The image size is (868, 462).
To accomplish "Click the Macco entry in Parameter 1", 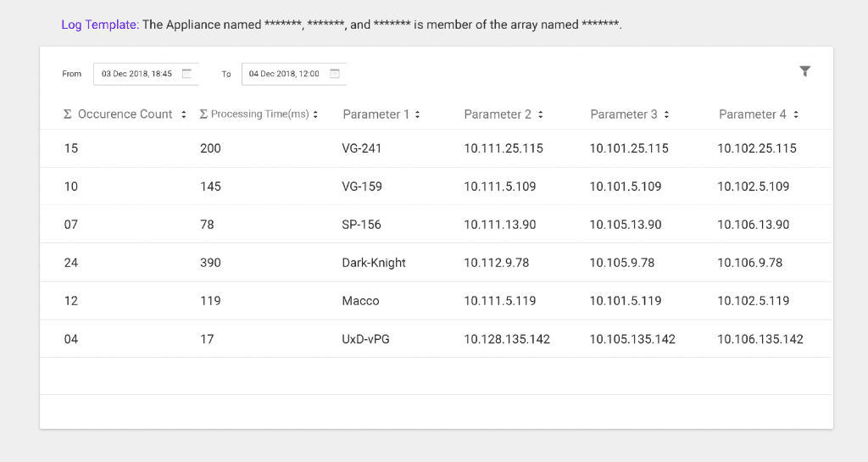I will pyautogui.click(x=360, y=301).
